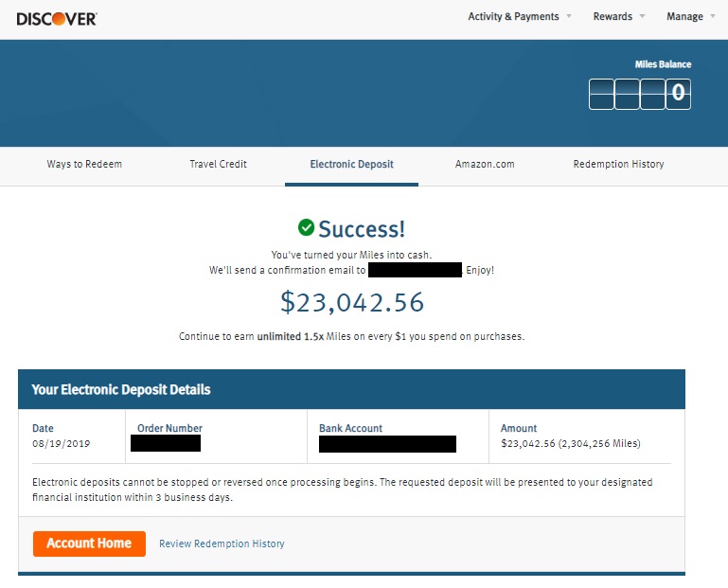Select the Electronic Deposit tab
This screenshot has height=588, width=728.
pos(351,164)
